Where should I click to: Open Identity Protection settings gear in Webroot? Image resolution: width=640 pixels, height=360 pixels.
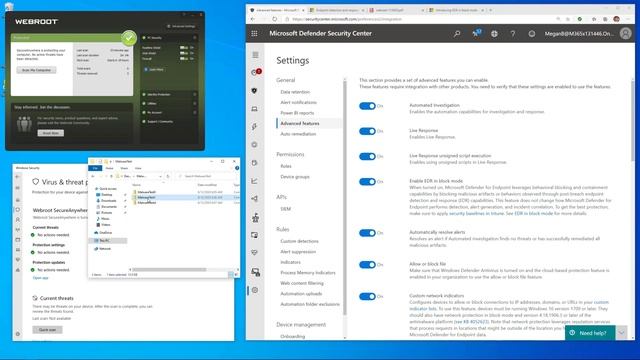[x=194, y=94]
